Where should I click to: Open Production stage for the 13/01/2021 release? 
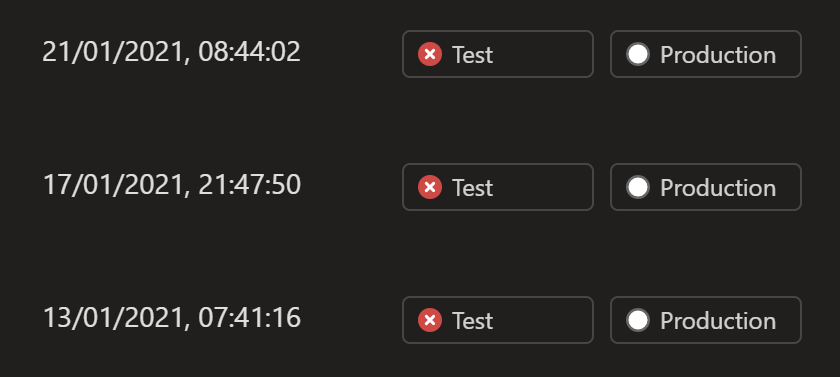706,320
